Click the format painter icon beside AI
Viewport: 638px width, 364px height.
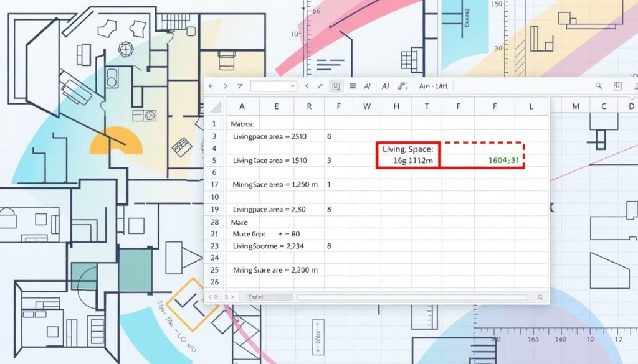(402, 86)
